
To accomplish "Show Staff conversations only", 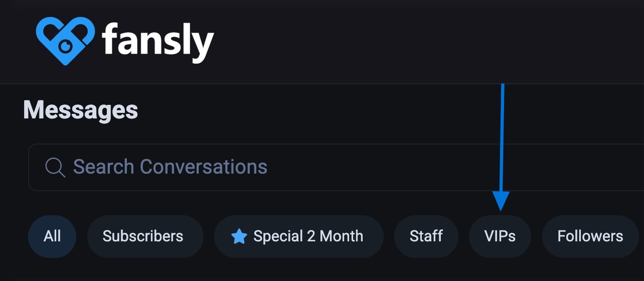I will (426, 236).
